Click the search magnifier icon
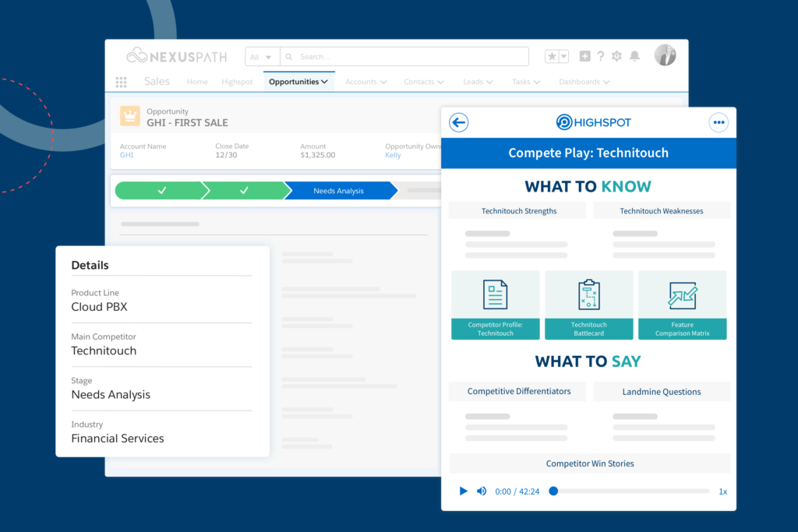Viewport: 798px width, 532px height. 289,57
